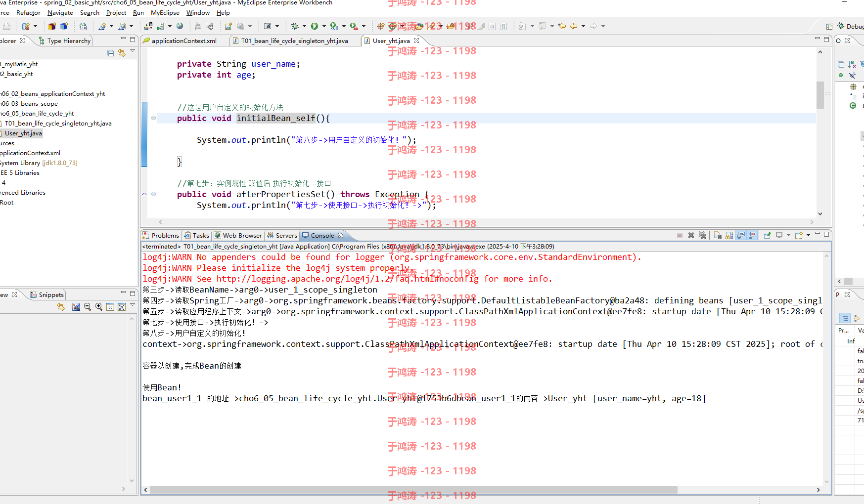The image size is (864, 504).
Task: Open the Window menu
Action: (198, 13)
